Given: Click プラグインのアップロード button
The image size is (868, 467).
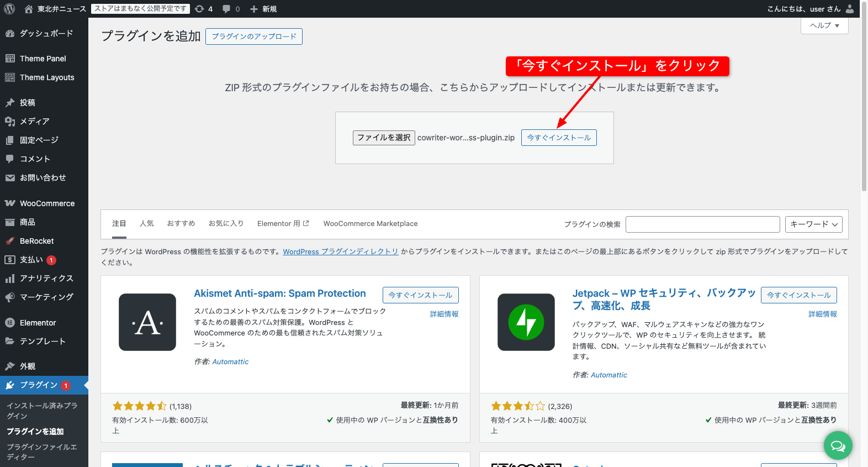Looking at the screenshot, I should [254, 36].
